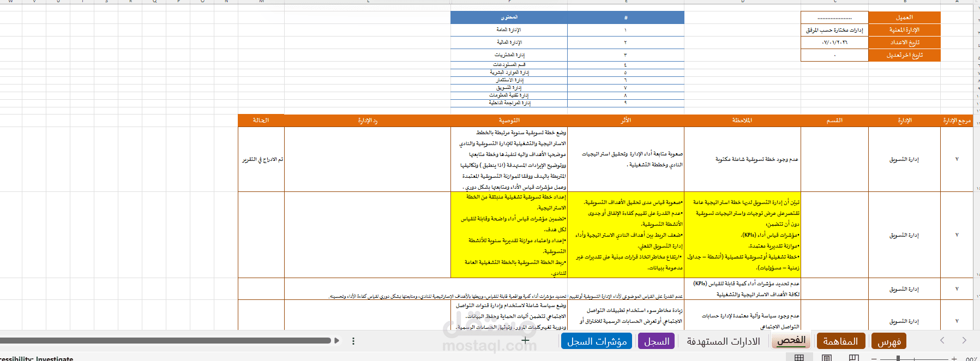Open the فهرس sheet tab

coord(889,341)
